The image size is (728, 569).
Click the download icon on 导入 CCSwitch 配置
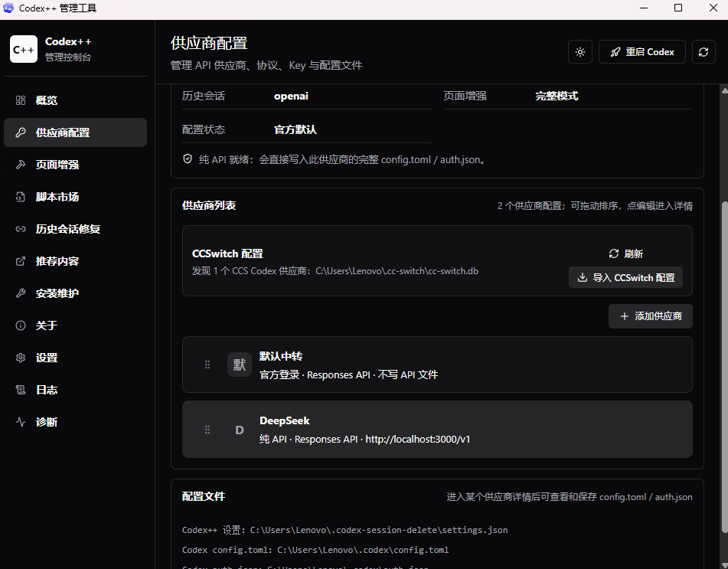(583, 277)
